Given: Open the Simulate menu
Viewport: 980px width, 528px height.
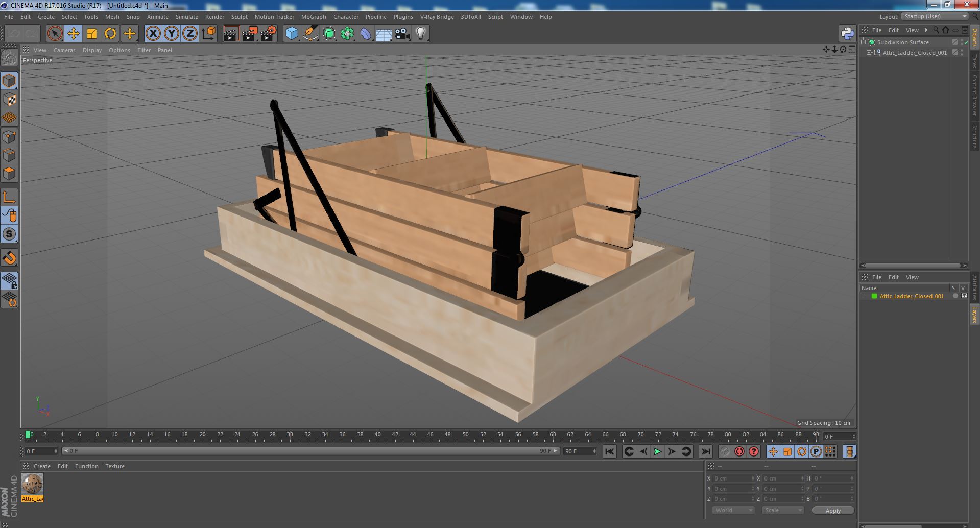Looking at the screenshot, I should pyautogui.click(x=187, y=17).
